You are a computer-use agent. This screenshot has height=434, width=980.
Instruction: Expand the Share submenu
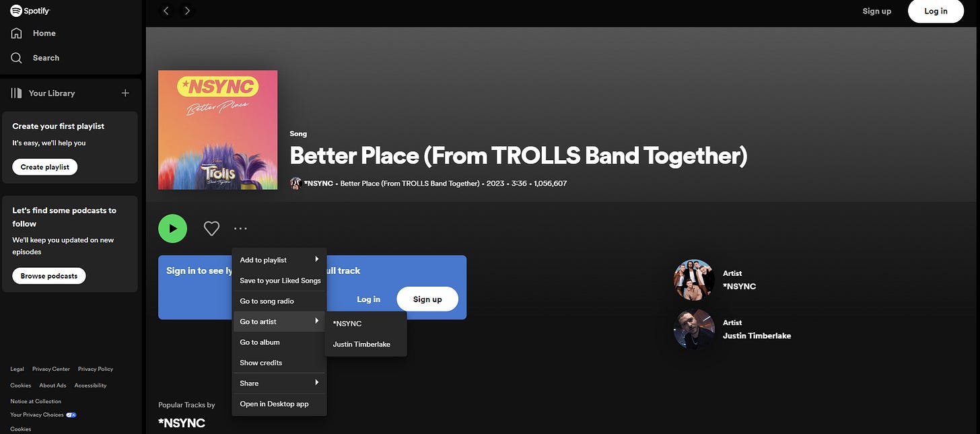[279, 383]
